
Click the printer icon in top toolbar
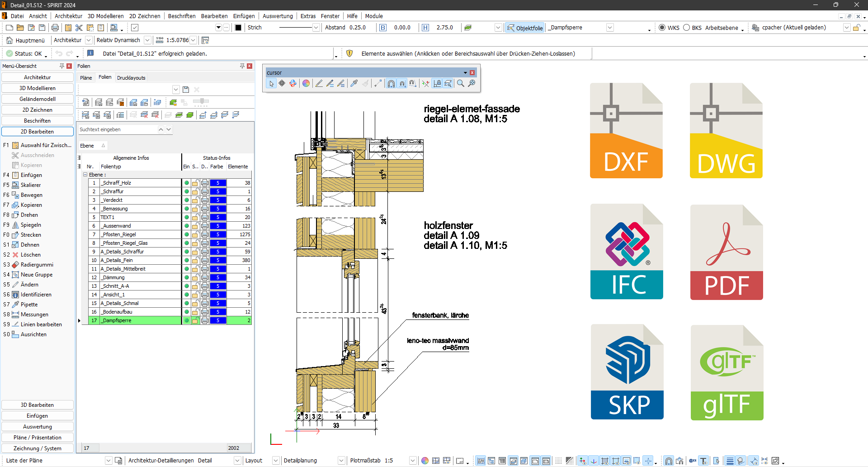[x=55, y=28]
